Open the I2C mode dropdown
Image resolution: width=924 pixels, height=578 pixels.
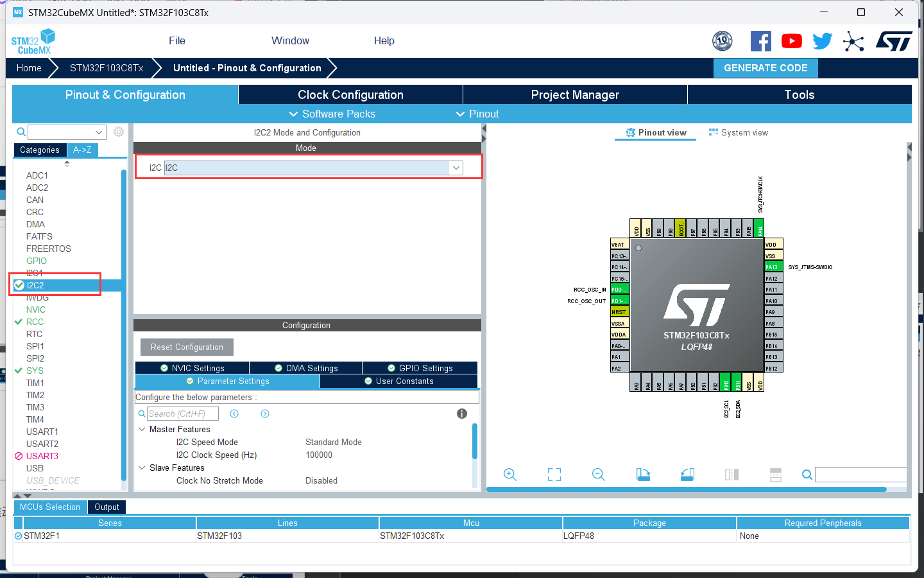[456, 168]
